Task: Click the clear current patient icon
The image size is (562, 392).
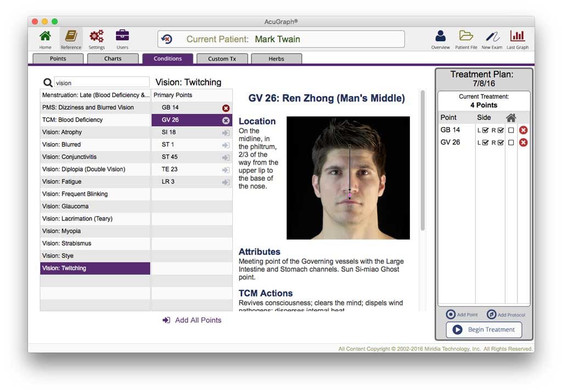Action: (167, 39)
